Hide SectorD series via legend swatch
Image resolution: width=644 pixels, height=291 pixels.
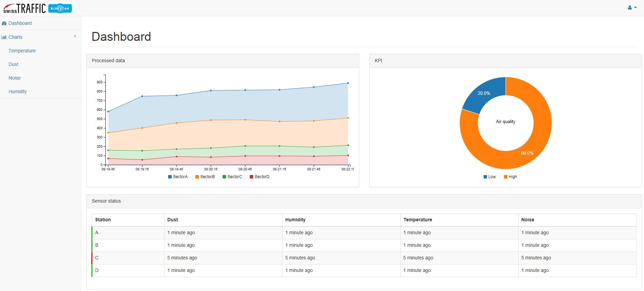pos(251,177)
